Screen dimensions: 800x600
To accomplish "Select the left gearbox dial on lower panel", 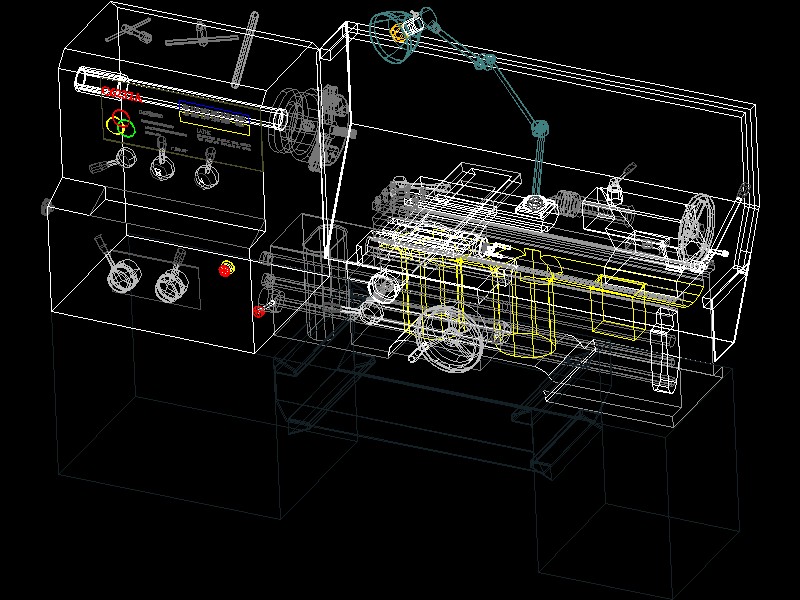I will 122,278.
